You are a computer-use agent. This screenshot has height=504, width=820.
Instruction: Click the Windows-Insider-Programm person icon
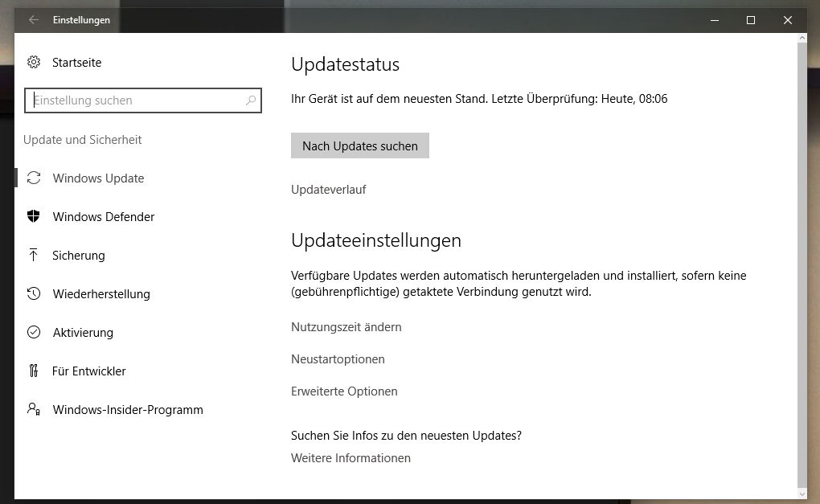pyautogui.click(x=34, y=409)
